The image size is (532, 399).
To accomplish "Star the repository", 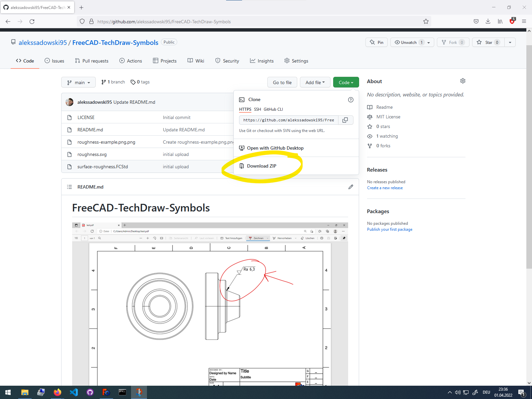I will click(x=488, y=42).
